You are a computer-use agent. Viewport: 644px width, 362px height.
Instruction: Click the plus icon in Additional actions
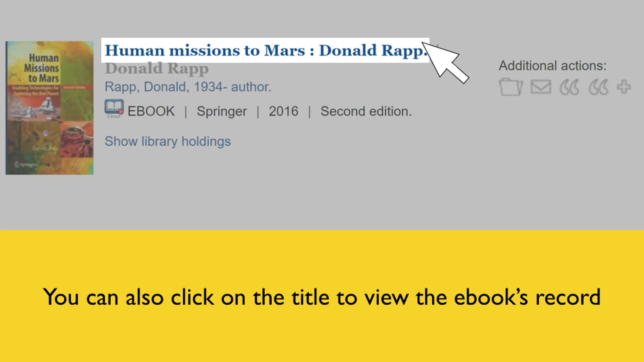[624, 87]
